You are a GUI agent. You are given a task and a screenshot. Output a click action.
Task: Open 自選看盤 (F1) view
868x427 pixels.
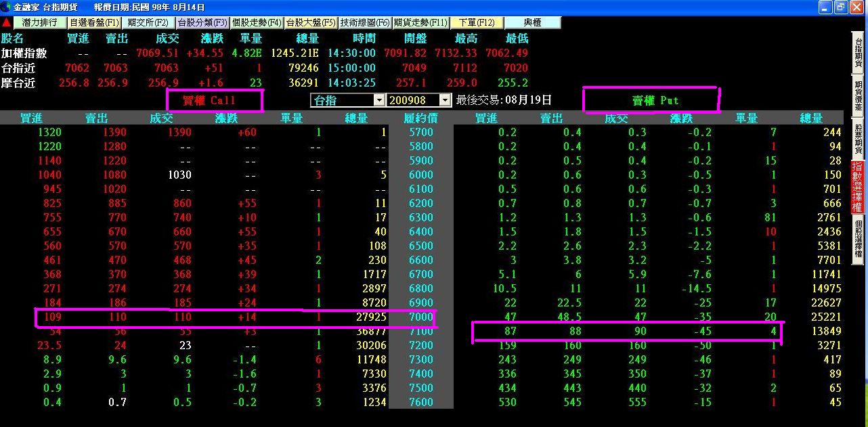(x=95, y=22)
